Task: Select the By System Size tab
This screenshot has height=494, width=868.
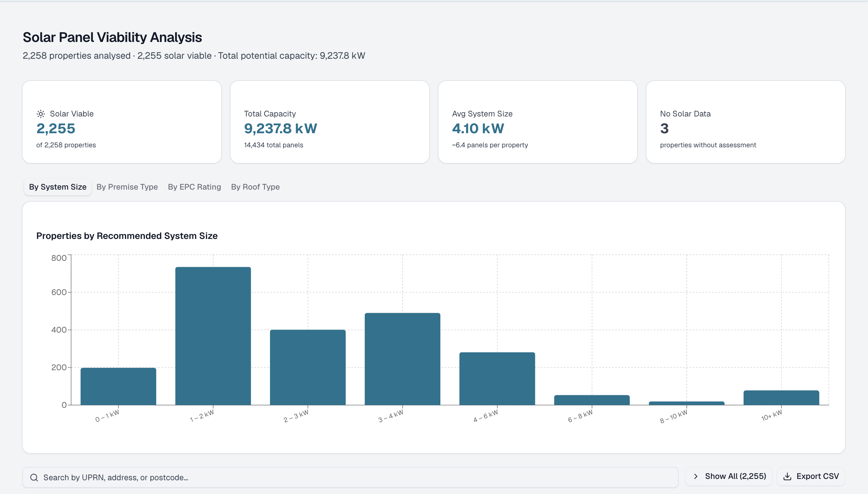Action: 58,187
